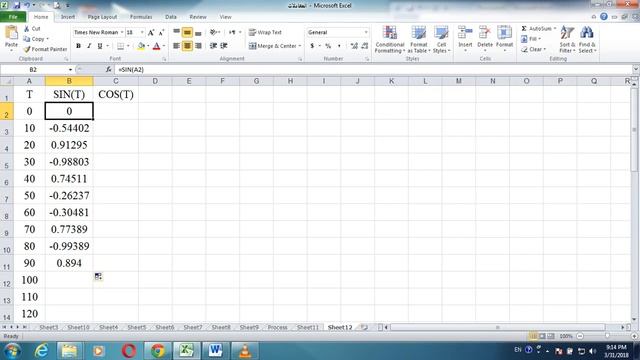Viewport: 640px width, 360px height.
Task: Click Format cells icon
Action: [x=504, y=33]
